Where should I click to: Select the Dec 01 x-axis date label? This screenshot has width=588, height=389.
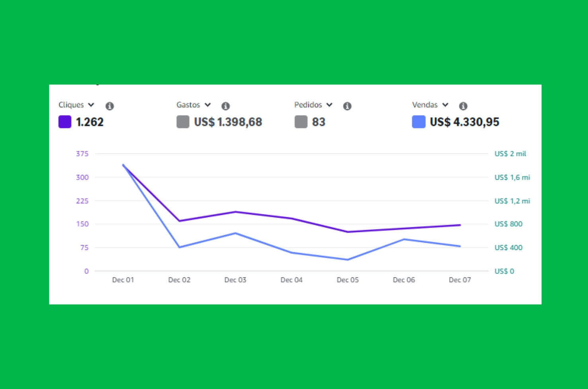pyautogui.click(x=123, y=280)
